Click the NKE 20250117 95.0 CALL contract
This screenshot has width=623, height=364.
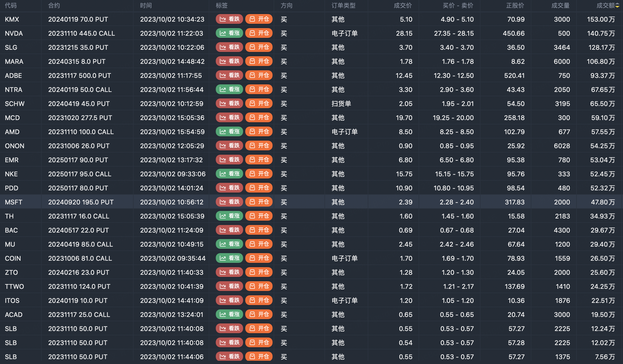[x=80, y=174]
